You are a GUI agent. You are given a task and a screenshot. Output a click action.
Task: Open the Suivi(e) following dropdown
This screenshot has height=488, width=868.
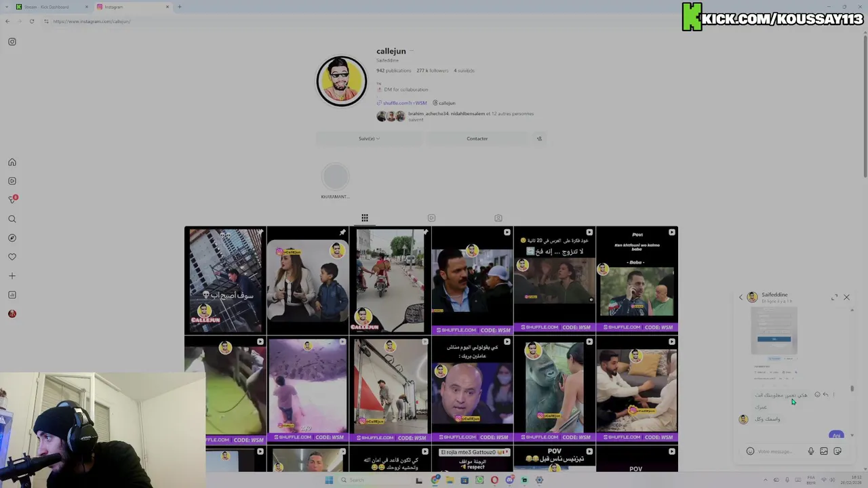point(369,138)
